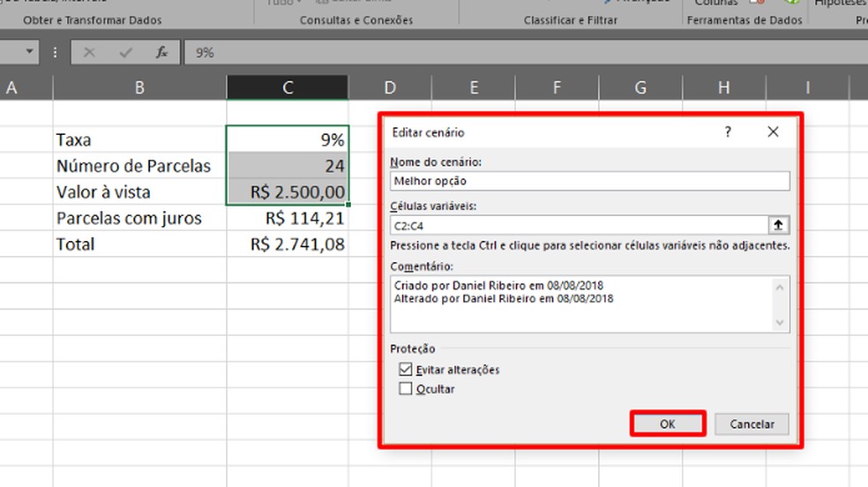The image size is (868, 487).
Task: Click the Nome do cenário field
Action: tap(589, 181)
